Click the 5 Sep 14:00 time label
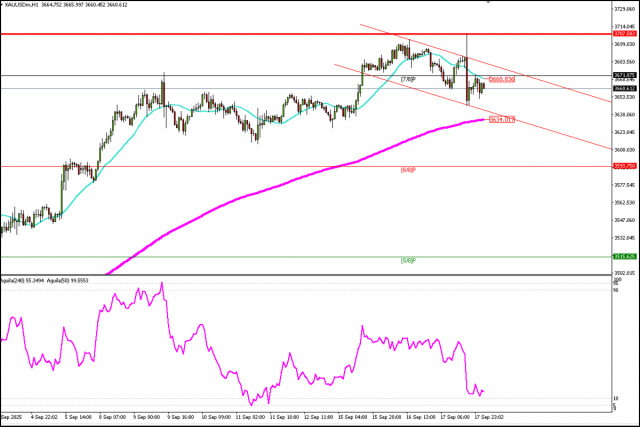 (x=78, y=417)
